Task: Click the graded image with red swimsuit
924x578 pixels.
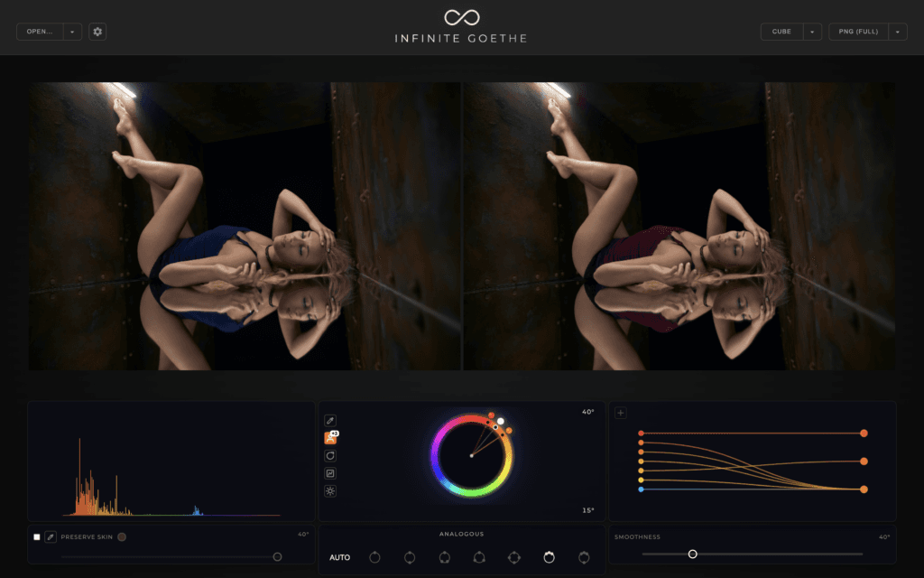Action: tap(679, 226)
